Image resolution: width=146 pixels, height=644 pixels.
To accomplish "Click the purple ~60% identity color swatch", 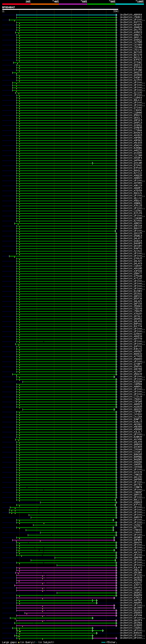I will (x=73, y=4).
